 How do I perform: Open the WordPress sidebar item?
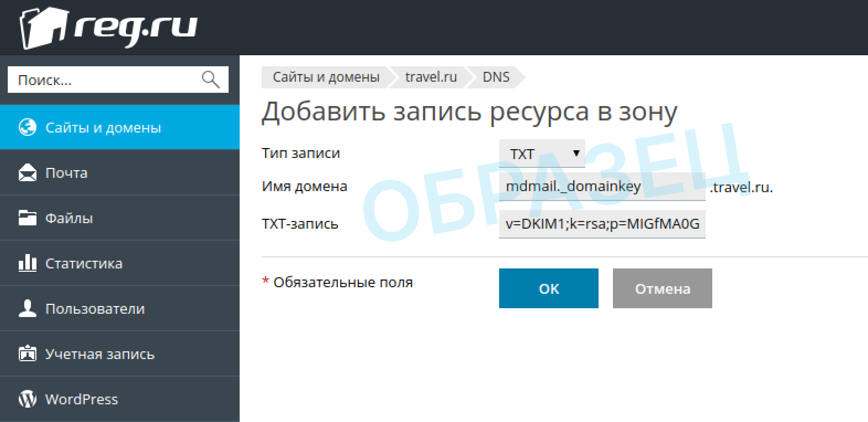tap(120, 399)
